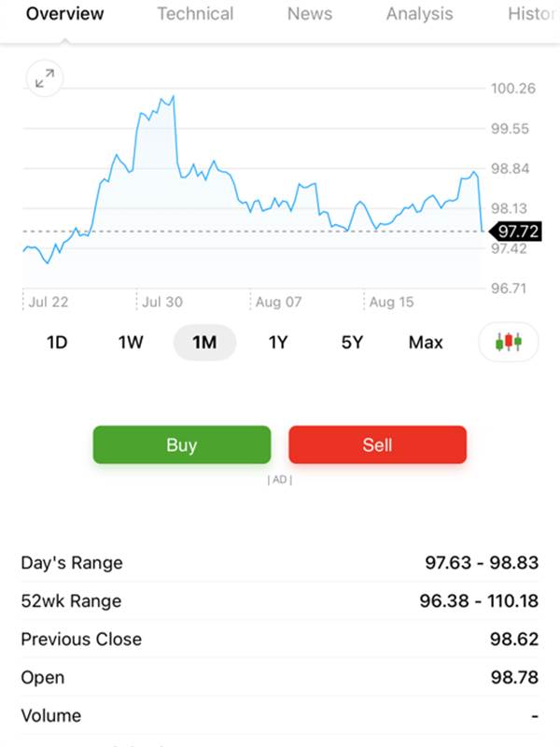Click the Jul 22 date marker
The height and width of the screenshot is (747, 560).
[48, 302]
